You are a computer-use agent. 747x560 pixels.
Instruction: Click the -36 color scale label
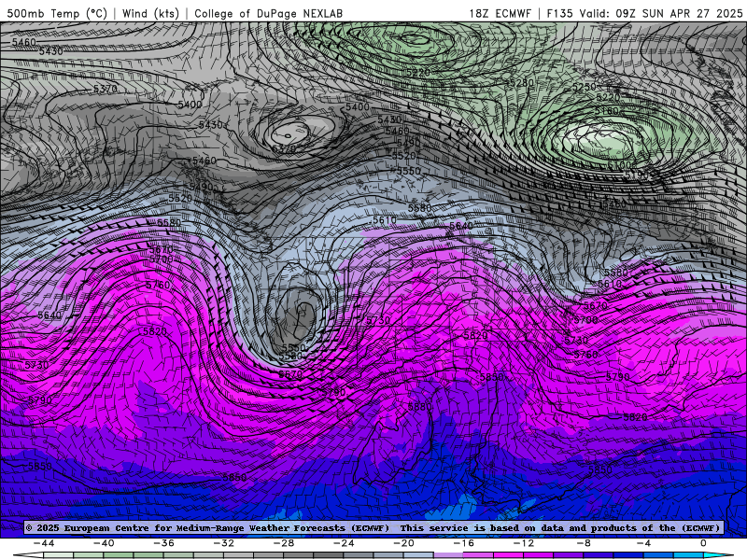coord(164,543)
